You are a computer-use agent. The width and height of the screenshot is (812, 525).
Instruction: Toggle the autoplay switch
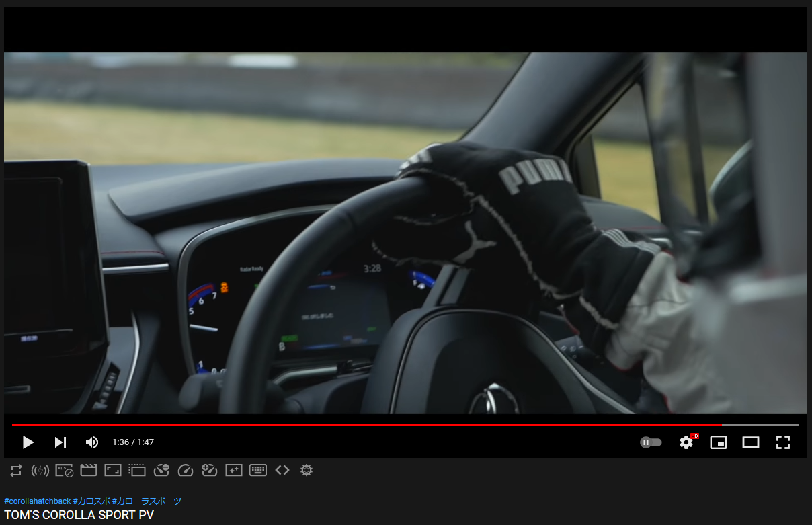[x=651, y=442]
